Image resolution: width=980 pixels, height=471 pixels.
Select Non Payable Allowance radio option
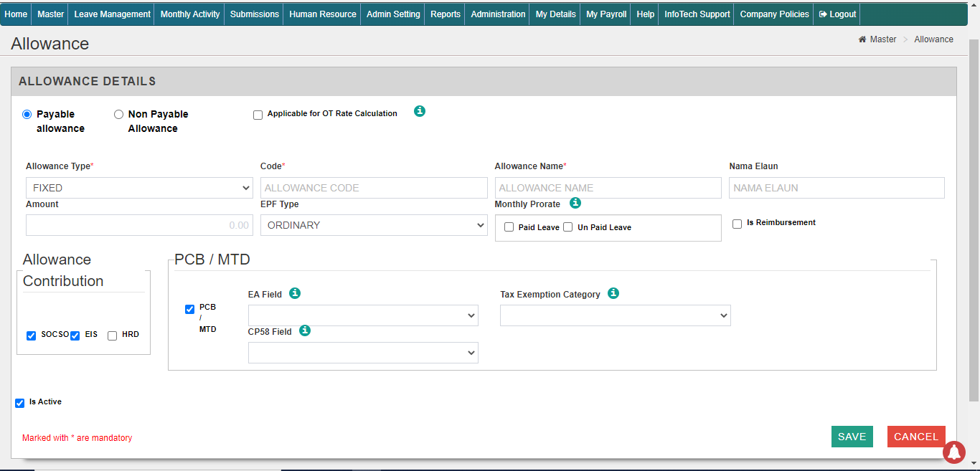[119, 114]
